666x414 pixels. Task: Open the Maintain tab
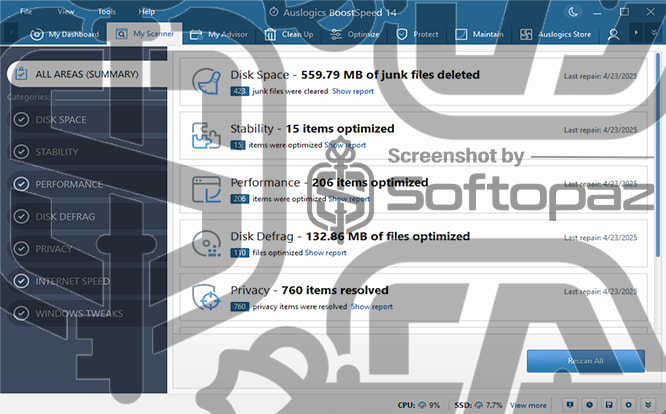pyautogui.click(x=479, y=34)
